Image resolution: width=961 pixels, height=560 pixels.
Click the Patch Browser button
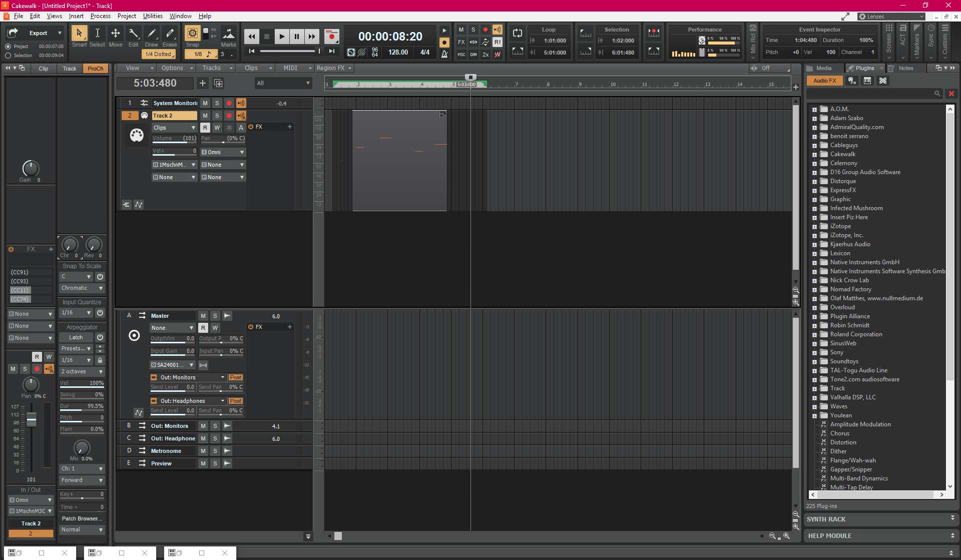[82, 519]
